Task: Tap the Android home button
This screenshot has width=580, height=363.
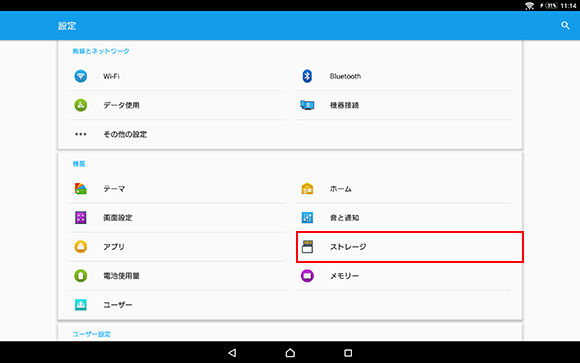Action: (x=290, y=353)
